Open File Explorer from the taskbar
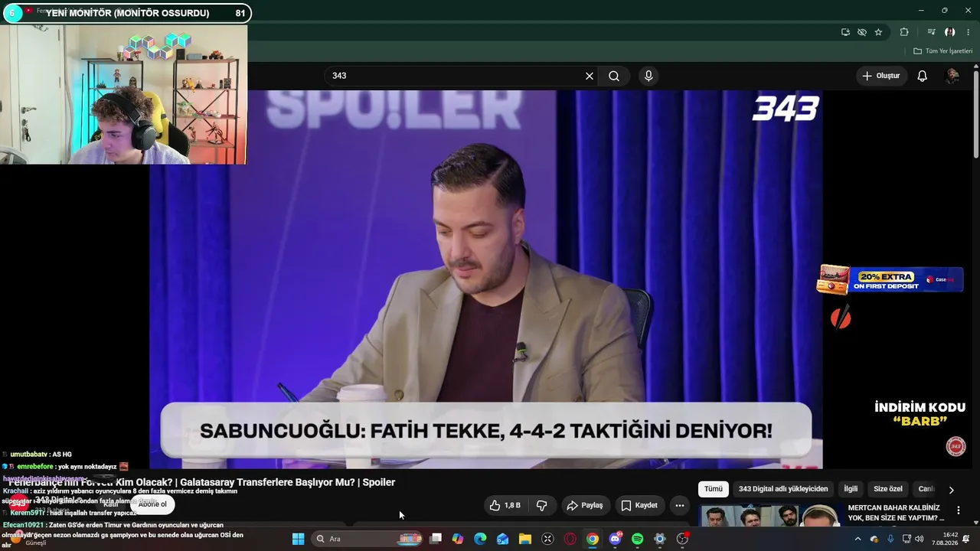The width and height of the screenshot is (980, 551). pyautogui.click(x=525, y=539)
